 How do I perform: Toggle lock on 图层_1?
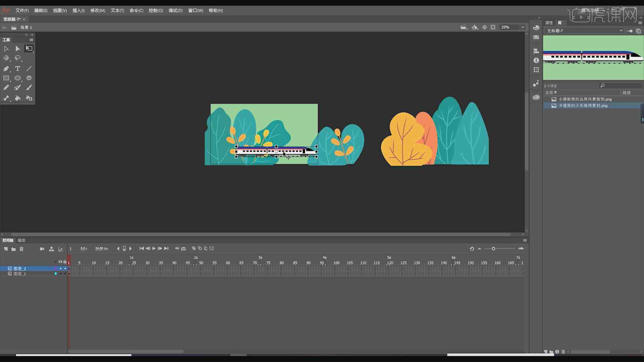(x=65, y=274)
